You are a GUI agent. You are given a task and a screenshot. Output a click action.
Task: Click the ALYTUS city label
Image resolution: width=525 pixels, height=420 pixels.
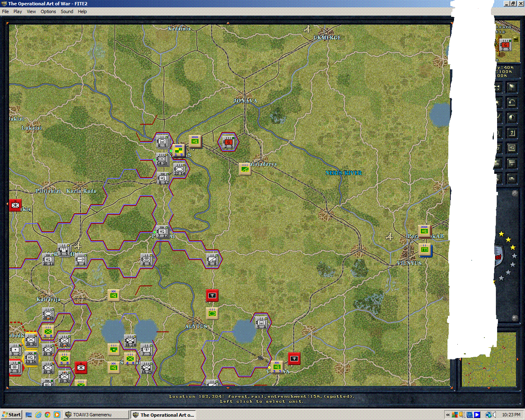pos(196,326)
